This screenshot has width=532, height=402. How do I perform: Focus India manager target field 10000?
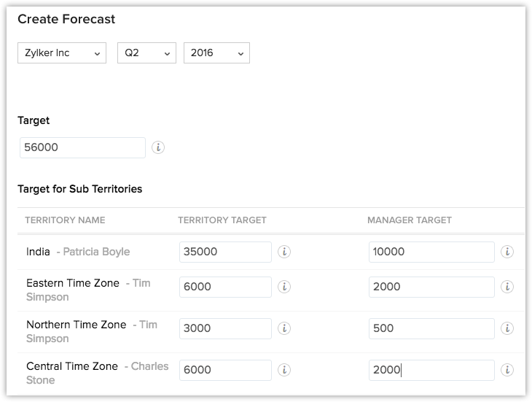[x=431, y=252]
